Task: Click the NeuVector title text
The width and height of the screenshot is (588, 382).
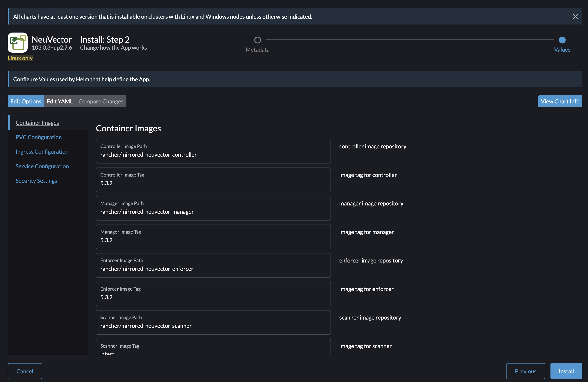Action: tap(52, 40)
